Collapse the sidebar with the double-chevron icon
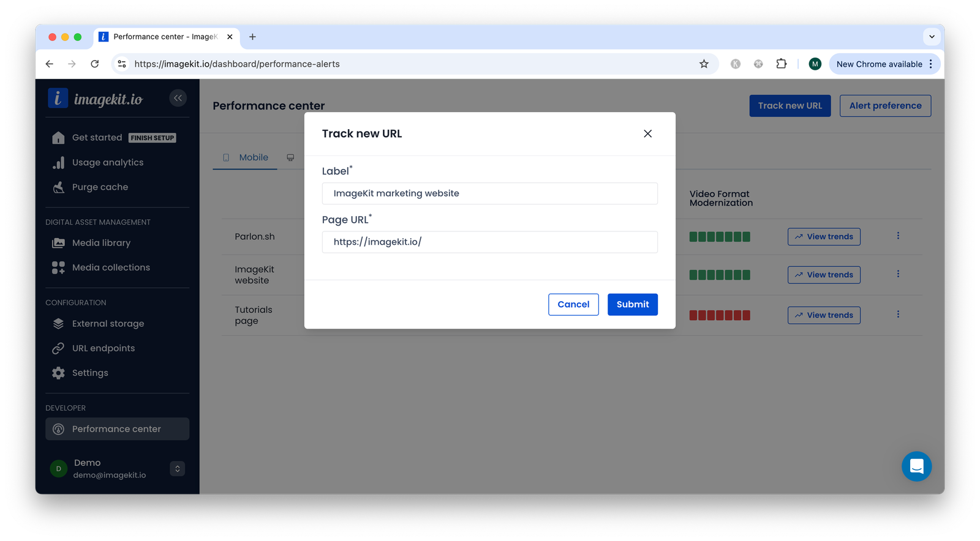980x541 pixels. coord(178,98)
